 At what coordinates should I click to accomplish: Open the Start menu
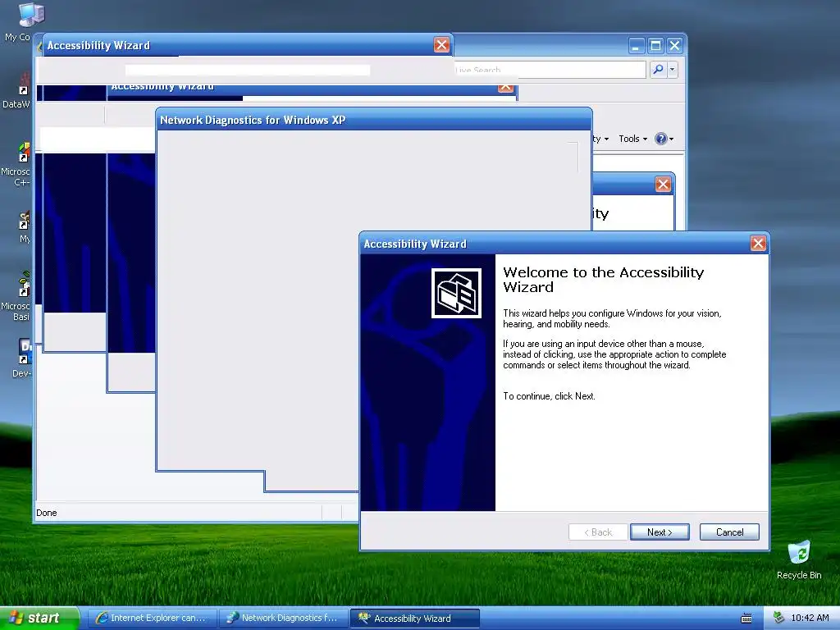point(40,618)
